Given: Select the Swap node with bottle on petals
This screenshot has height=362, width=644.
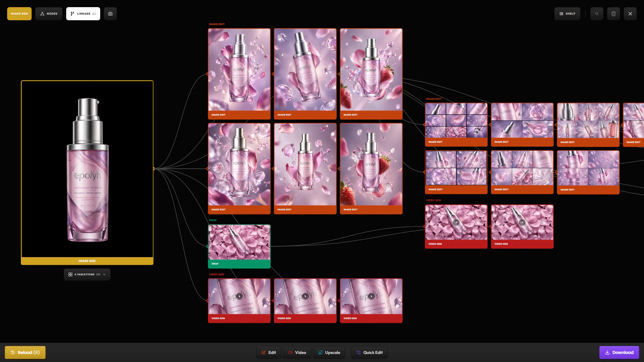Looking at the screenshot, I should (239, 246).
